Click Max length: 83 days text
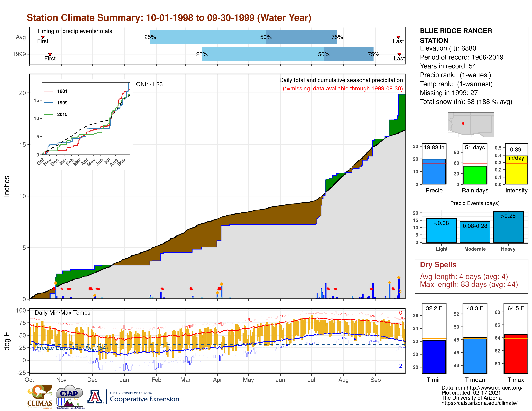The width and height of the screenshot is (532, 411). coord(469,284)
